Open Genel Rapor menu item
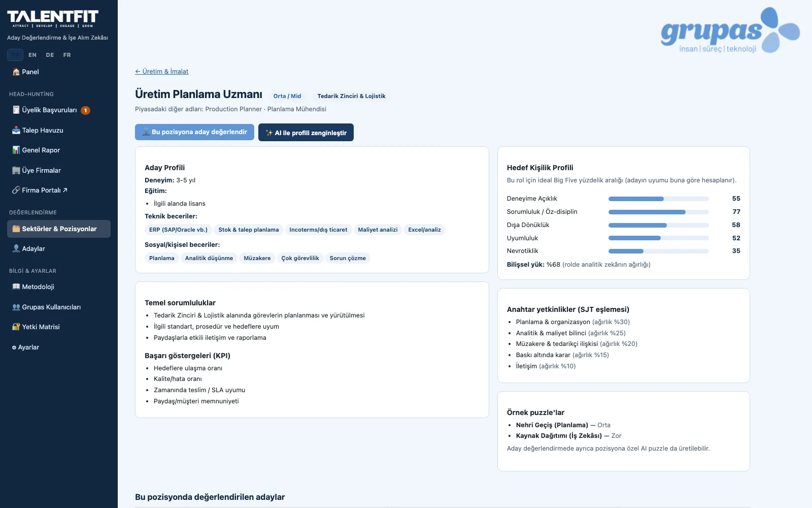This screenshot has height=508, width=812. 59,150
